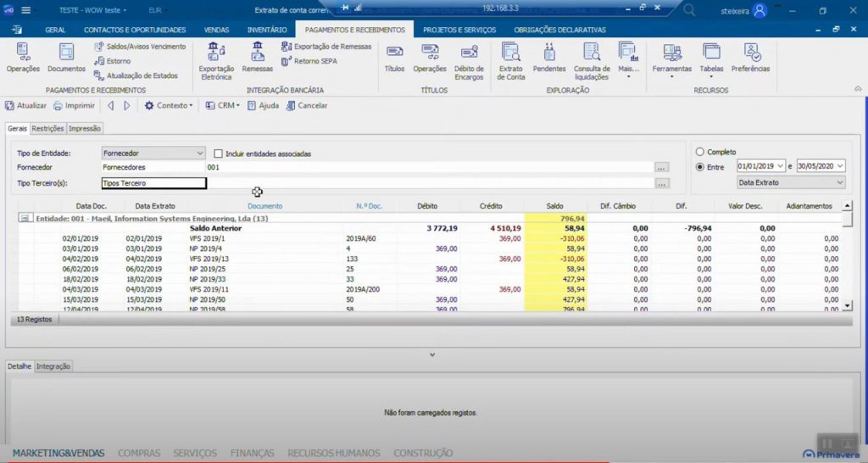Go to previous record arrow
The height and width of the screenshot is (463, 868).
111,105
